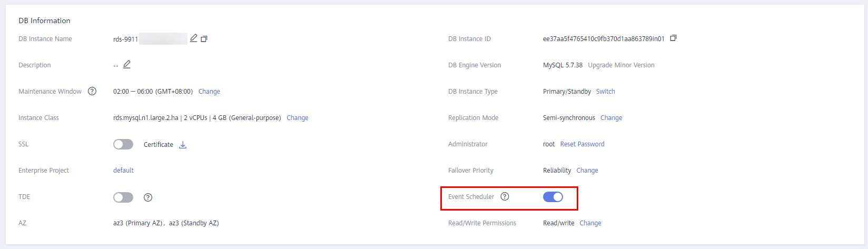Reset Password for root administrator

click(x=583, y=144)
